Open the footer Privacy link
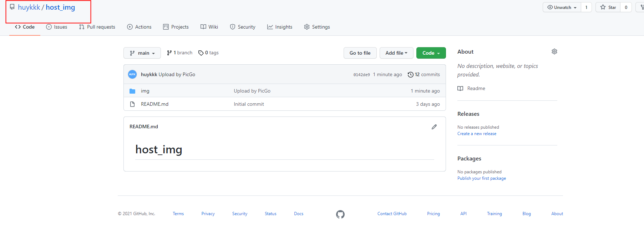The image size is (644, 248). 208,214
